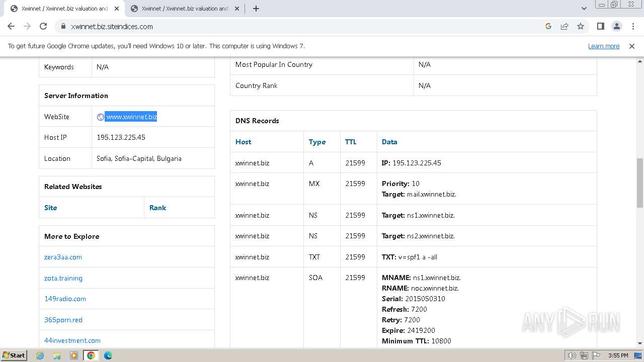Go forward to next page
The width and height of the screenshot is (644, 362).
pos(27,26)
